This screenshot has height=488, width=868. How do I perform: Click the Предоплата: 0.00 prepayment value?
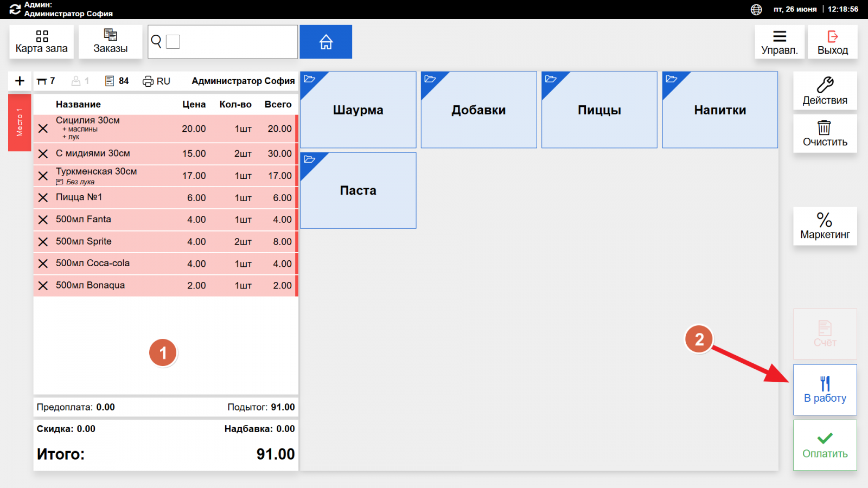[76, 407]
